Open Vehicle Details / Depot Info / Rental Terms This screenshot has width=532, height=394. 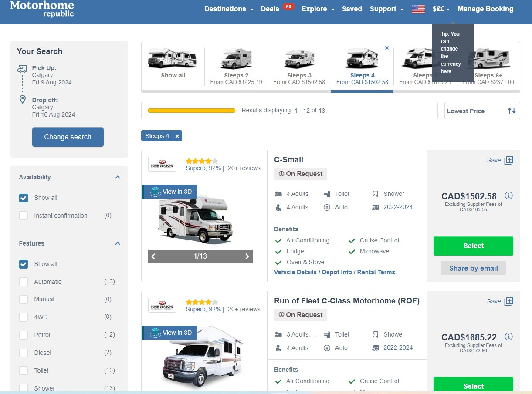tap(335, 272)
